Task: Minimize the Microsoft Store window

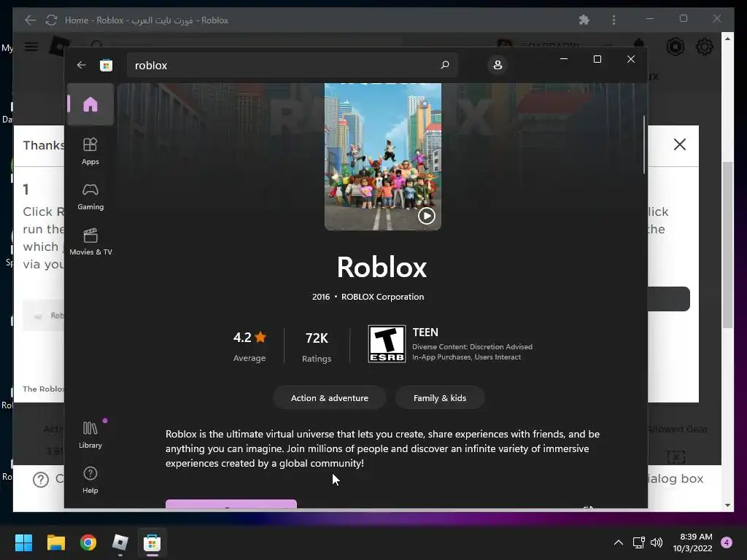Action: click(x=564, y=59)
